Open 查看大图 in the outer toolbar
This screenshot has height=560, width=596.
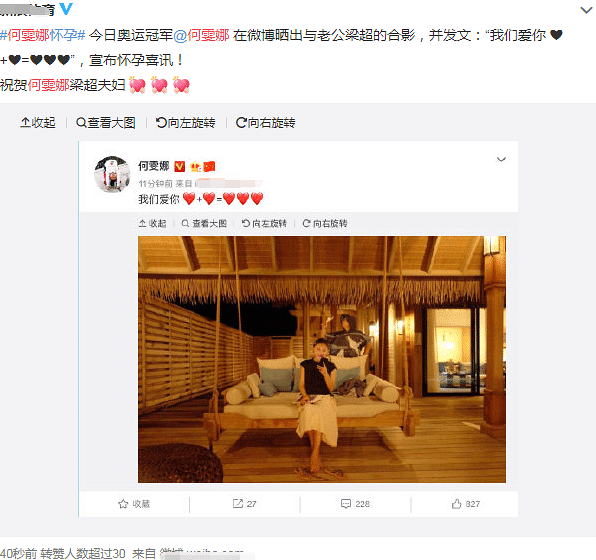[106, 123]
